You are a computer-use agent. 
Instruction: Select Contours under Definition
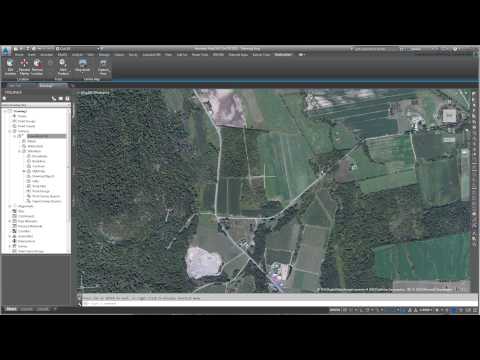(38, 166)
